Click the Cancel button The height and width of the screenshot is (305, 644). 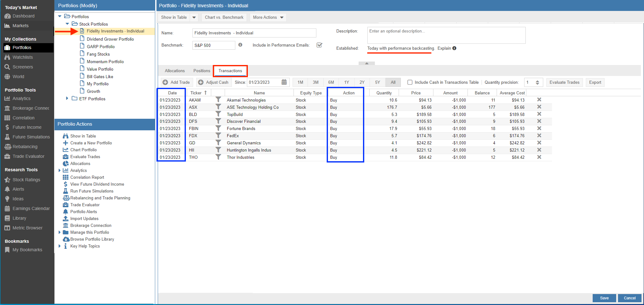pyautogui.click(x=630, y=298)
